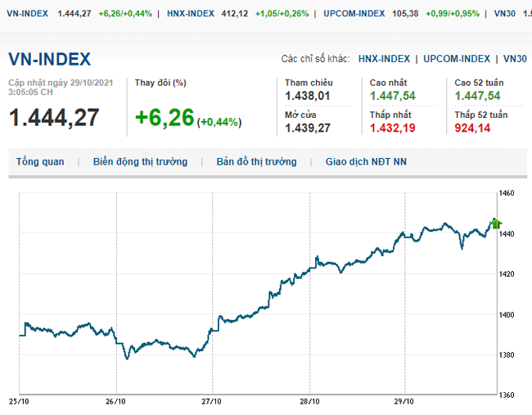Click the red Thấp nhất value 1.432,19
The height and width of the screenshot is (415, 532).
(392, 128)
